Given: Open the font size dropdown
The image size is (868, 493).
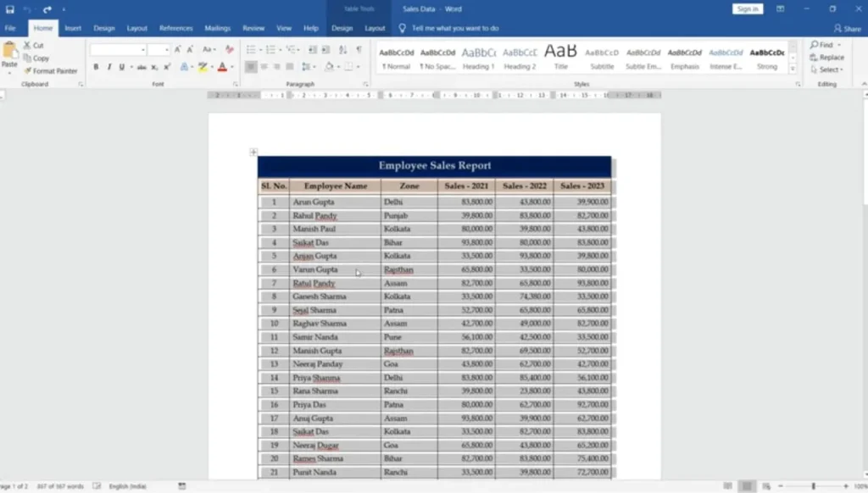Looking at the screenshot, I should [167, 50].
